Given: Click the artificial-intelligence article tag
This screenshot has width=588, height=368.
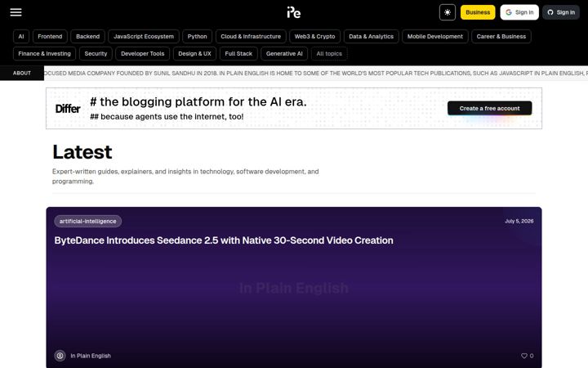Looking at the screenshot, I should 87,221.
